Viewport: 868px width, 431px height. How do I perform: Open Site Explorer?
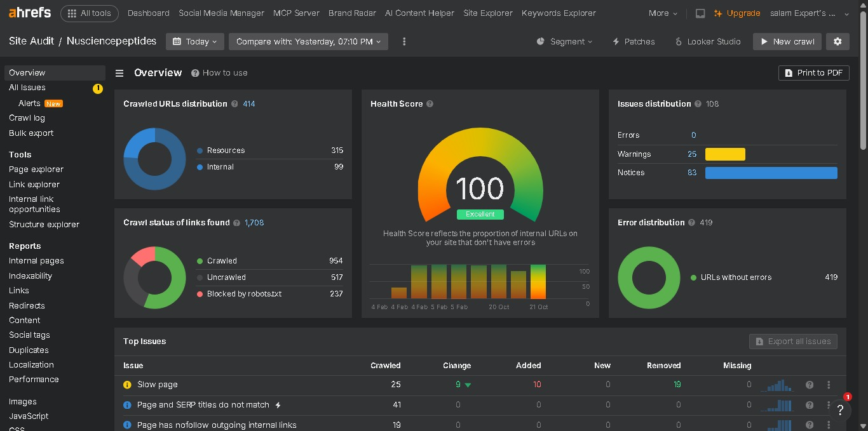coord(488,13)
